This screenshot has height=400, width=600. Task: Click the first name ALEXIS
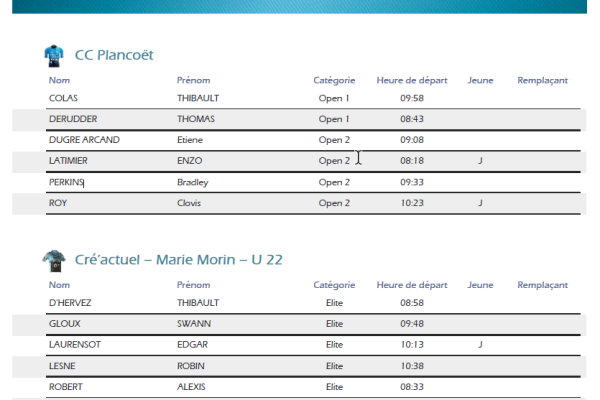point(191,387)
